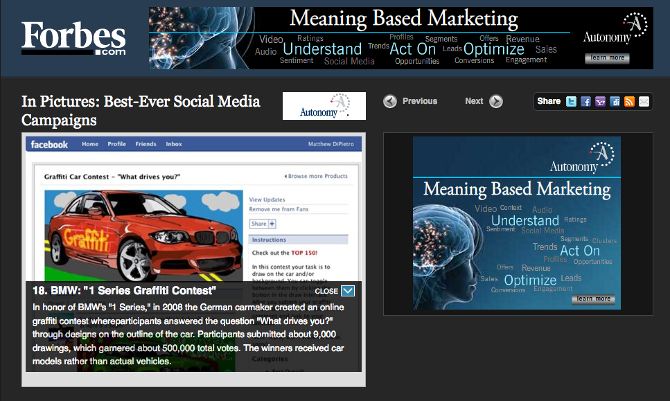Open the sidebar Meaning Based Marketing ad
This screenshot has height=401, width=670.
coord(517,223)
